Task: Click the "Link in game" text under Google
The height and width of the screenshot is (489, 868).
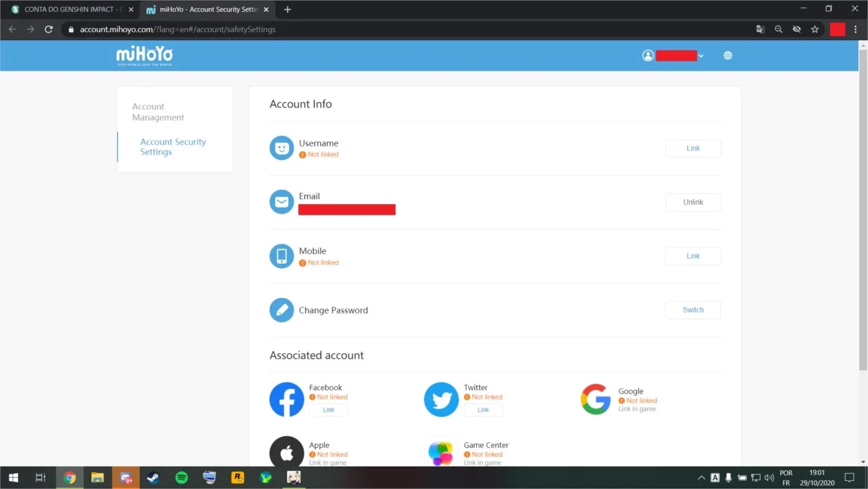Action: pyautogui.click(x=637, y=409)
